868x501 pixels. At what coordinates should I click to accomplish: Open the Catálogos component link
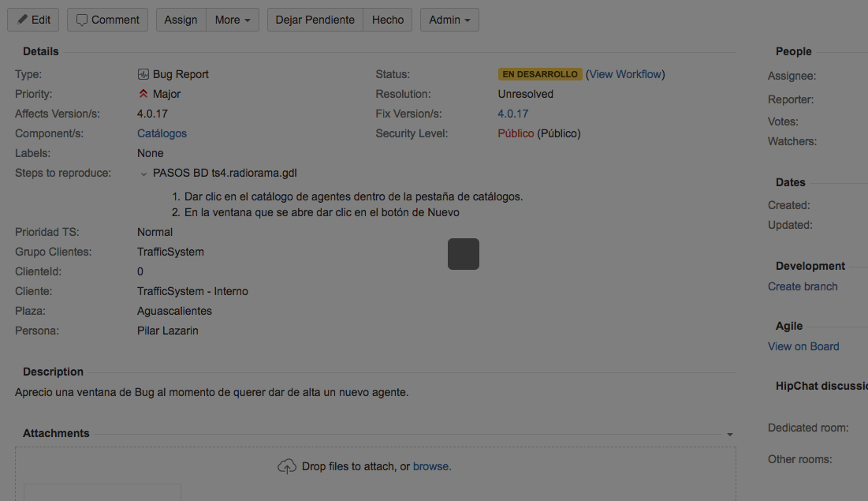(x=162, y=133)
